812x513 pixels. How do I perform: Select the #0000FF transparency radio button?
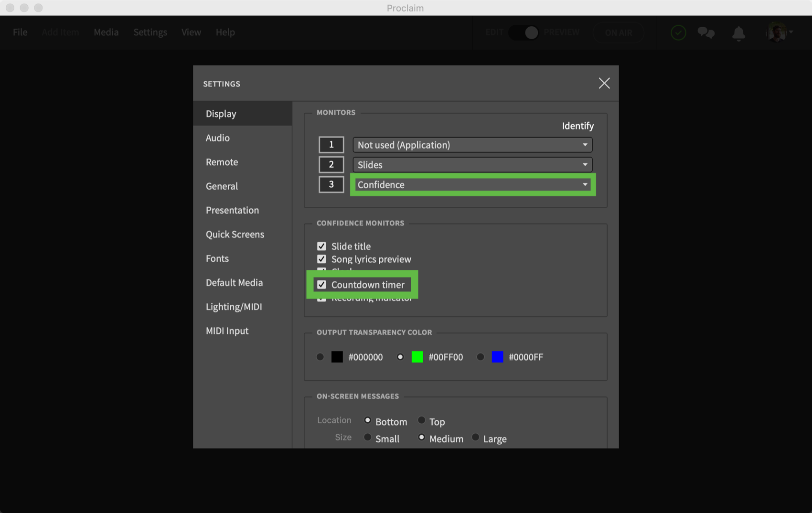pos(481,357)
